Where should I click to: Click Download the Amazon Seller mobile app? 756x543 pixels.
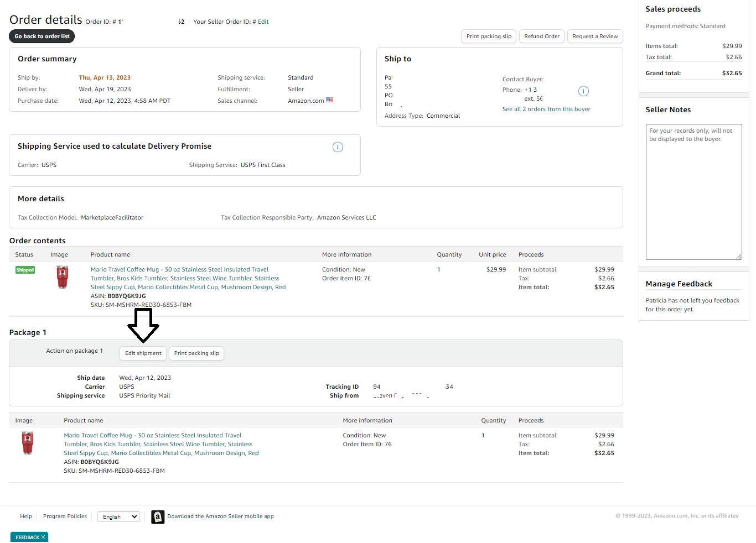[220, 516]
